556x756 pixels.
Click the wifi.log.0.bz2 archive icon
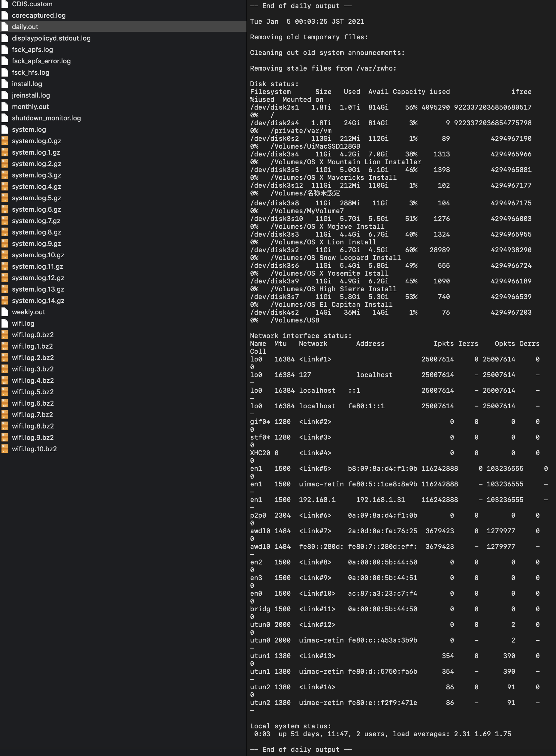point(5,334)
